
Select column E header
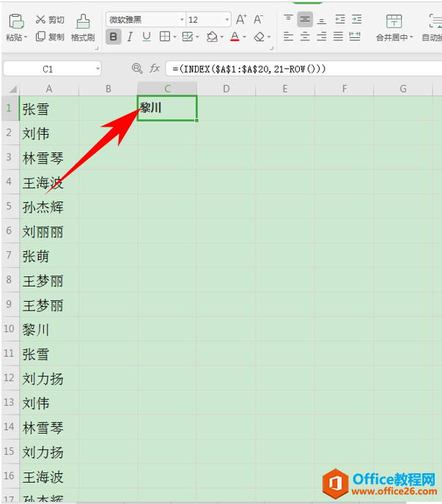click(285, 89)
